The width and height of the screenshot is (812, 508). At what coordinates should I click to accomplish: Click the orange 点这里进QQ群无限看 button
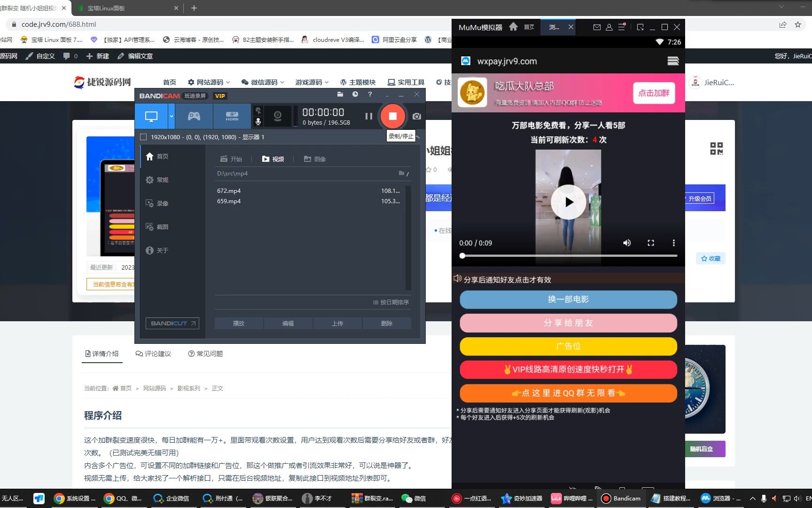point(569,393)
